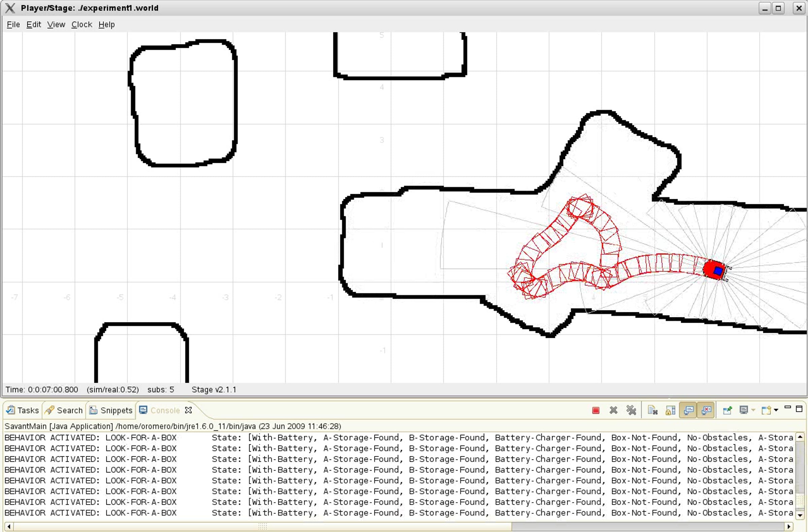Click the Open Console new view icon
Screen dimensions: 808x532
766,411
